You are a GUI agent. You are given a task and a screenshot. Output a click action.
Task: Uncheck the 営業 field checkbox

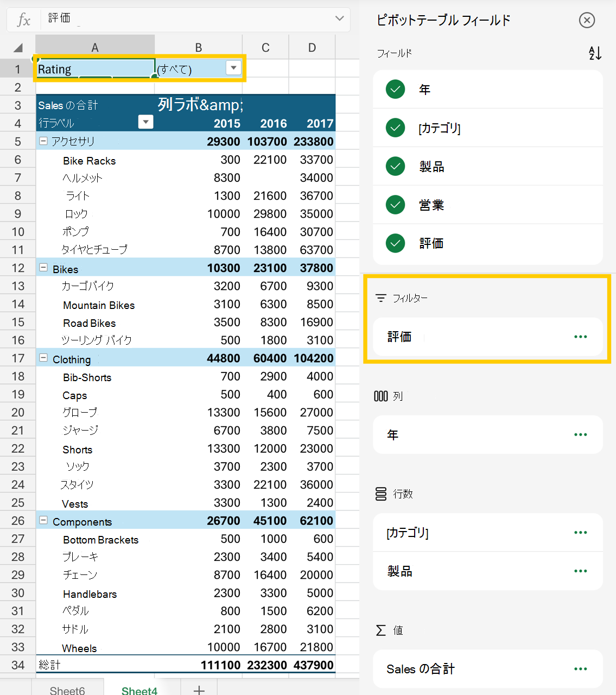click(x=395, y=205)
